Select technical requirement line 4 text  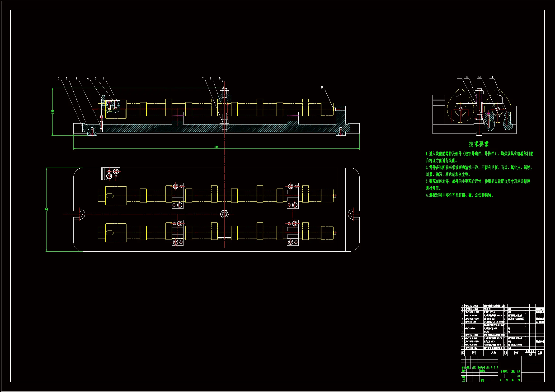[459, 195]
